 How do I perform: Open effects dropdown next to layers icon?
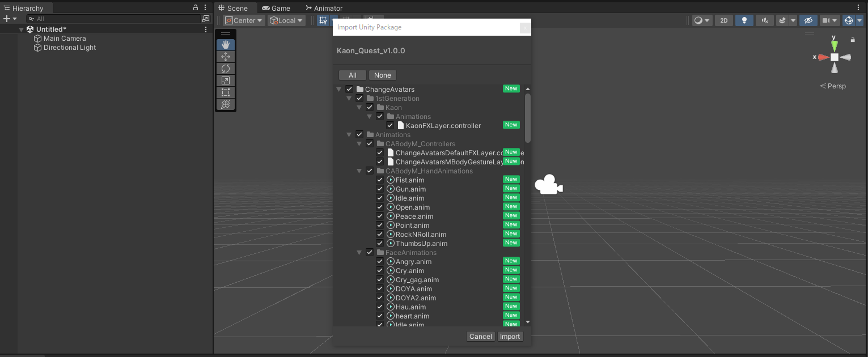coord(793,20)
